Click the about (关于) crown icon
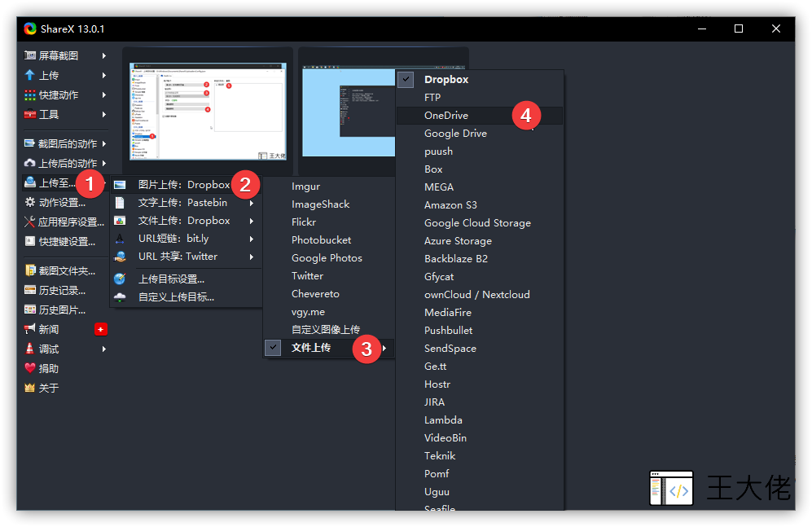812x527 pixels. (30, 388)
